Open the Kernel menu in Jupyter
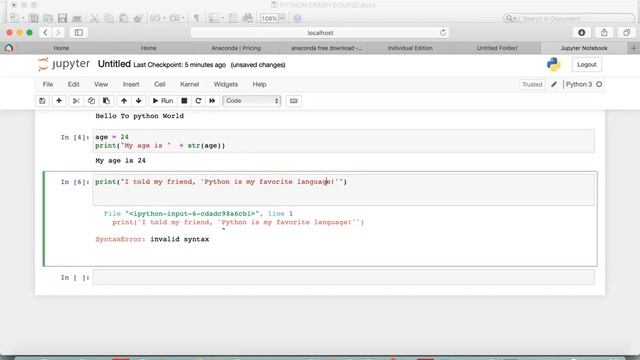Viewport: 640px width, 360px height. (189, 84)
